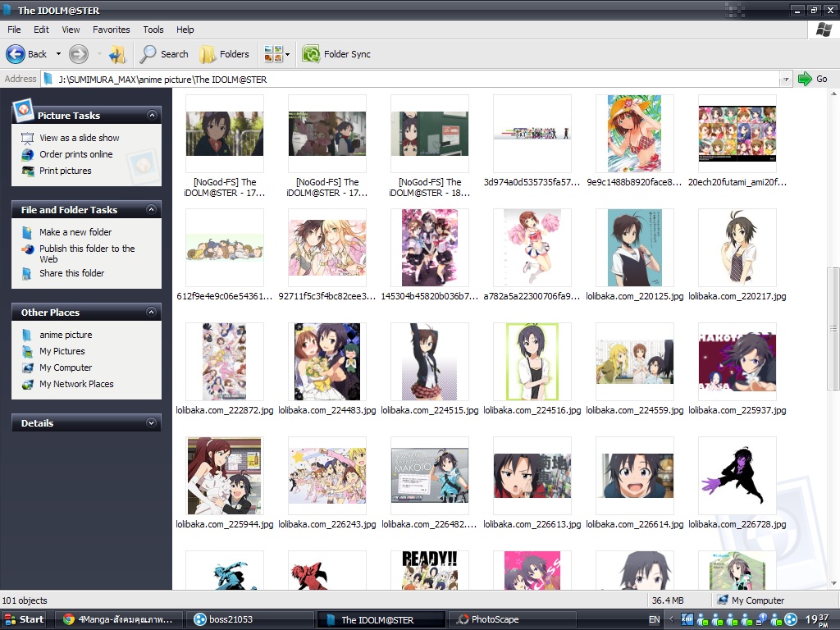Click the scrollbar up arrow
840x630 pixels.
click(833, 94)
